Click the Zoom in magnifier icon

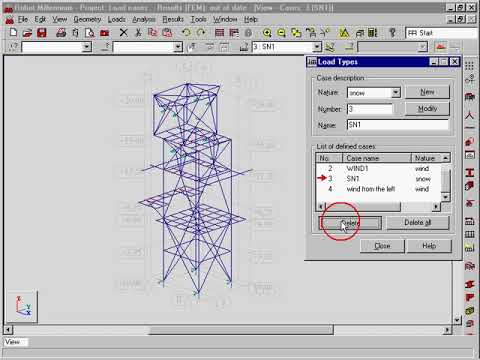pos(267,32)
